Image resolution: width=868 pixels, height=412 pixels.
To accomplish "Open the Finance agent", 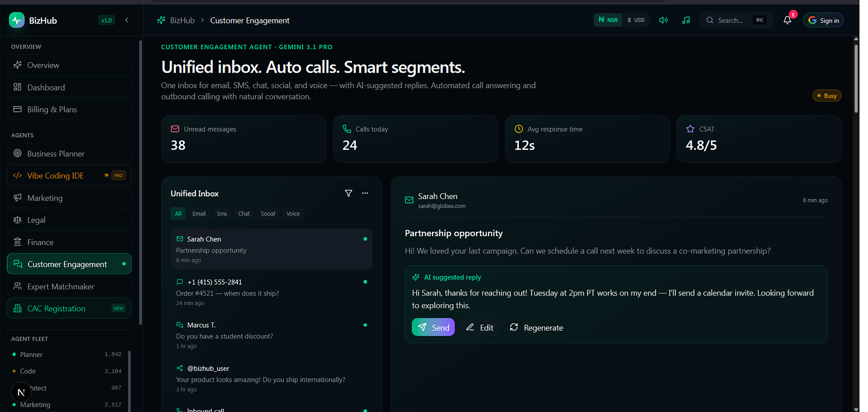I will click(x=69, y=242).
